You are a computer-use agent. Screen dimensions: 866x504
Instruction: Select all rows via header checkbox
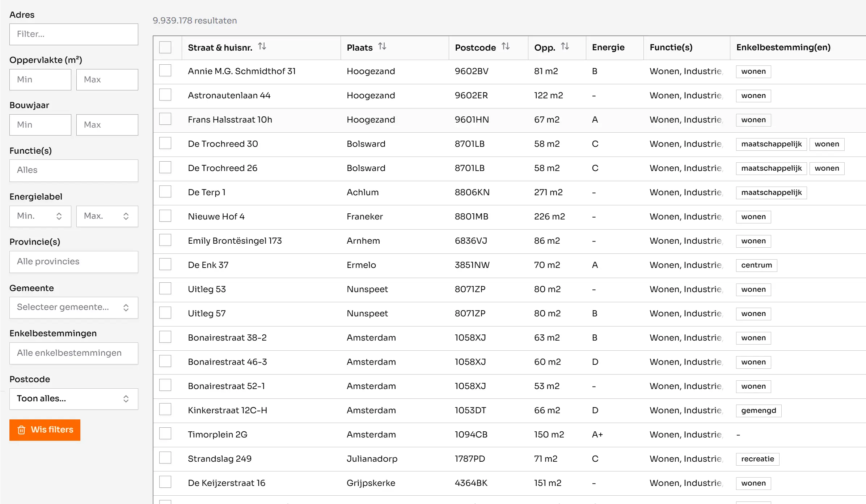[x=165, y=47]
